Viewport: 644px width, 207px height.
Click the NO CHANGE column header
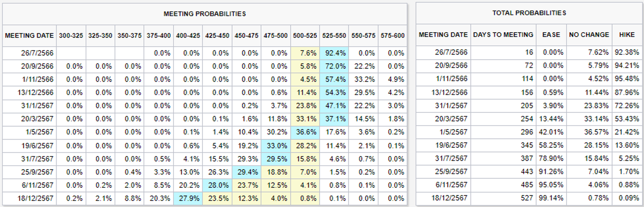(589, 35)
